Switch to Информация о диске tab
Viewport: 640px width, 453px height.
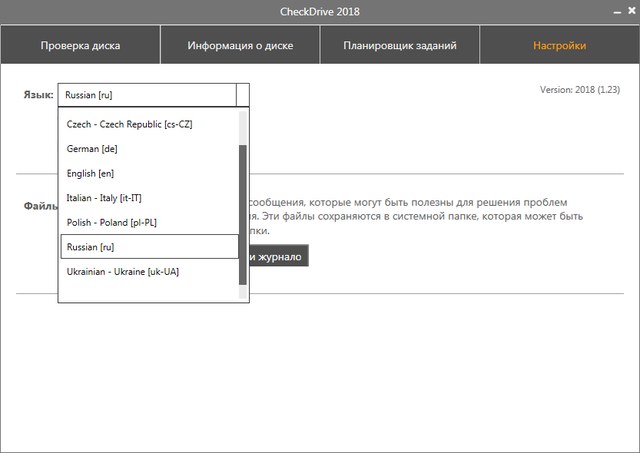click(240, 46)
